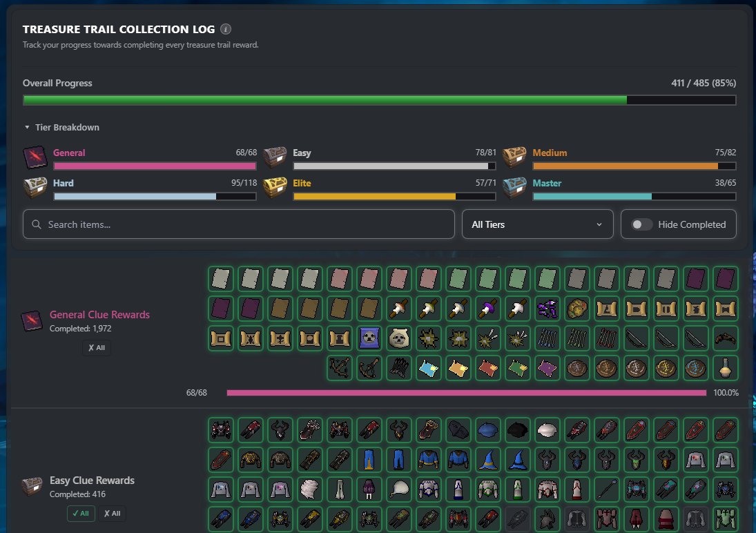Image resolution: width=756 pixels, height=533 pixels.
Task: Click the Master tier label
Action: [x=547, y=183]
